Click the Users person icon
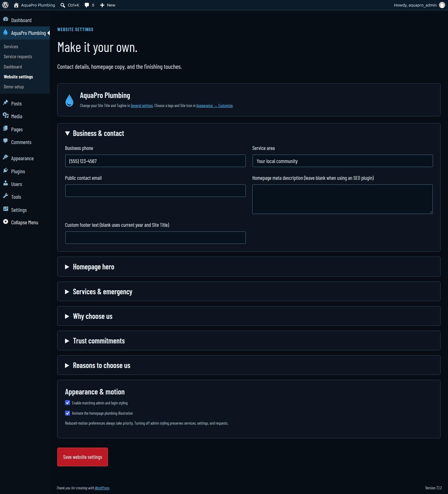This screenshot has height=494, width=448. 6,184
